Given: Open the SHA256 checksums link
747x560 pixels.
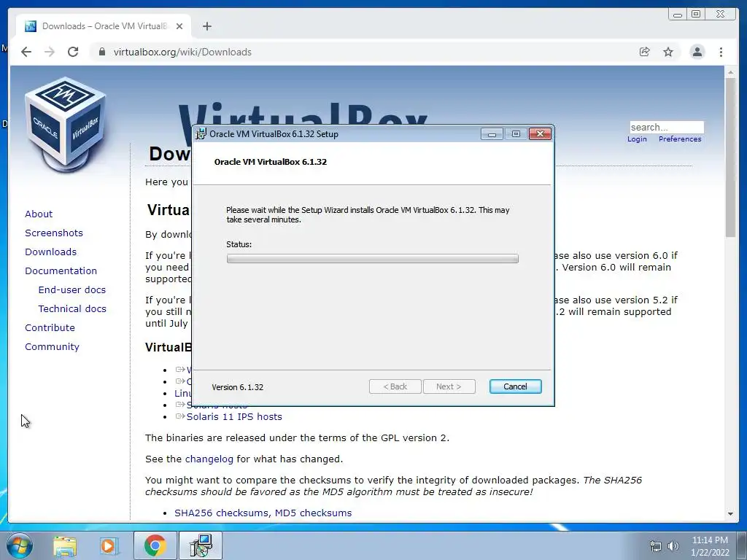Looking at the screenshot, I should (221, 513).
